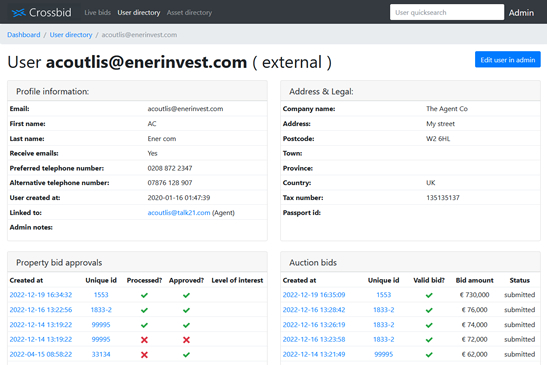This screenshot has height=365, width=547.
Task: Open the Live bids menu item
Action: (97, 13)
